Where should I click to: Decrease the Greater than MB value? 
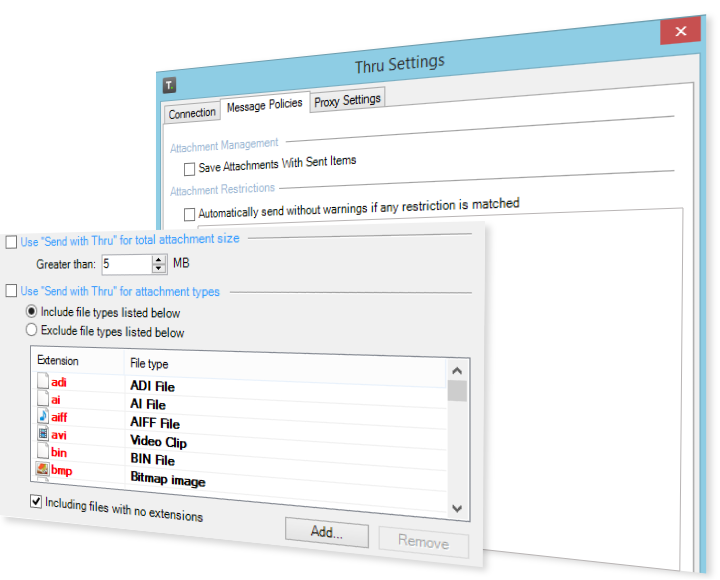159,269
